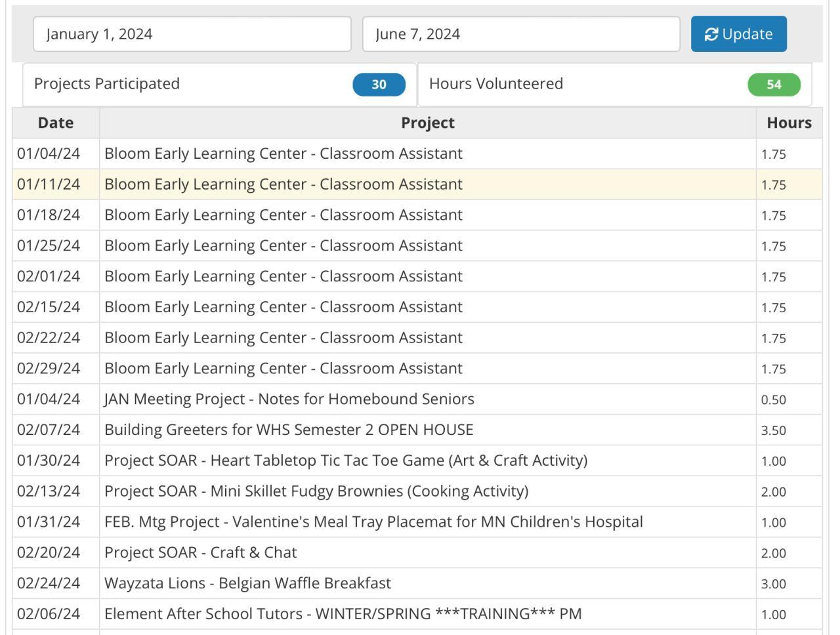Screen dimensions: 840x635
Task: Open Building Greeters for WHS OPEN HOUSE
Action: [289, 430]
